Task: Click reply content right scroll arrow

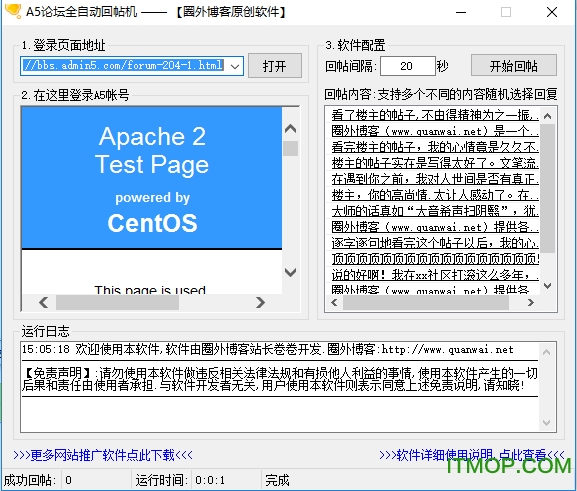Action: click(531, 303)
